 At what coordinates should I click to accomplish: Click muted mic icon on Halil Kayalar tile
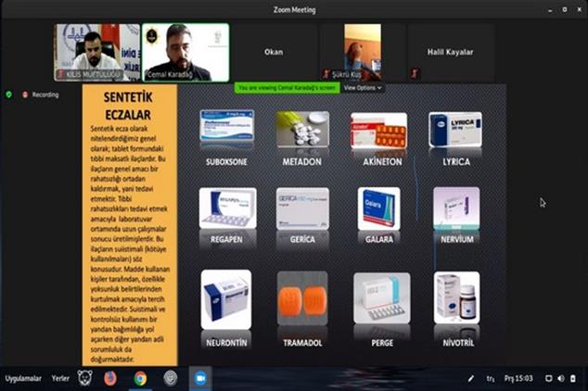click(415, 74)
